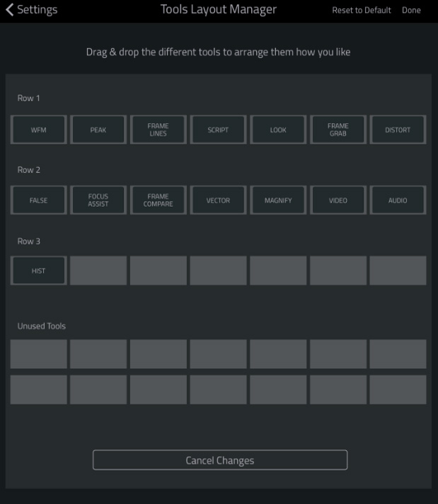The height and width of the screenshot is (504, 438).
Task: Tap Done in the header
Action: (x=411, y=11)
